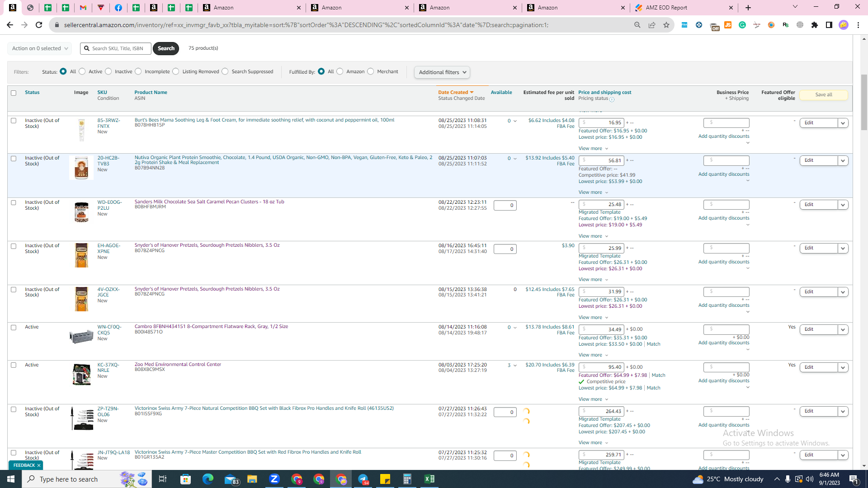Check the Nutiva Organic Plant Protein row

14,159
